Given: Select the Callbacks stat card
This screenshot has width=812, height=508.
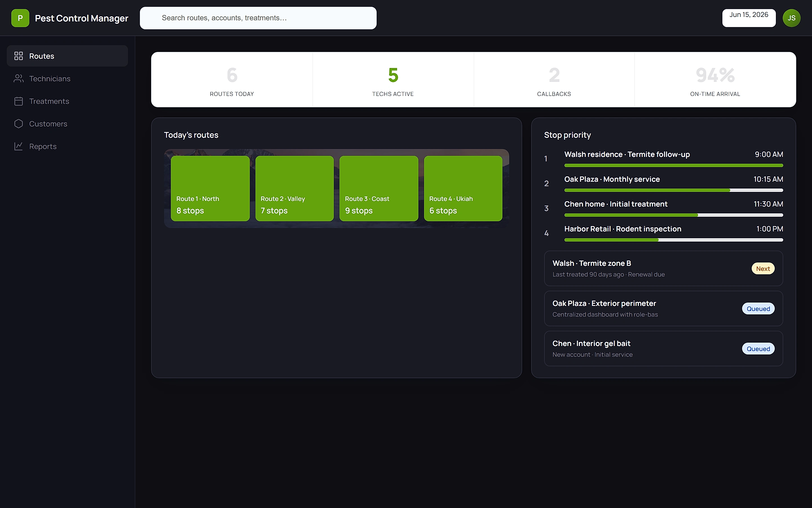Looking at the screenshot, I should coord(554,80).
